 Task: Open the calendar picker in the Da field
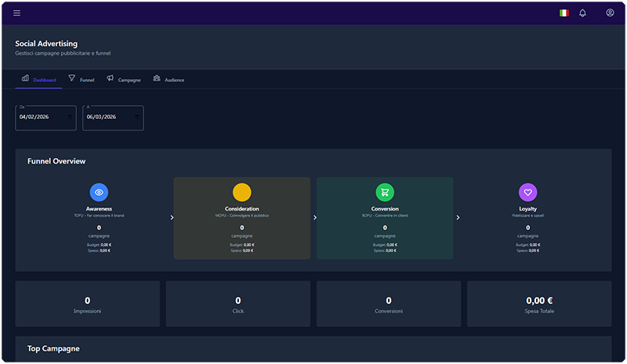coord(70,117)
